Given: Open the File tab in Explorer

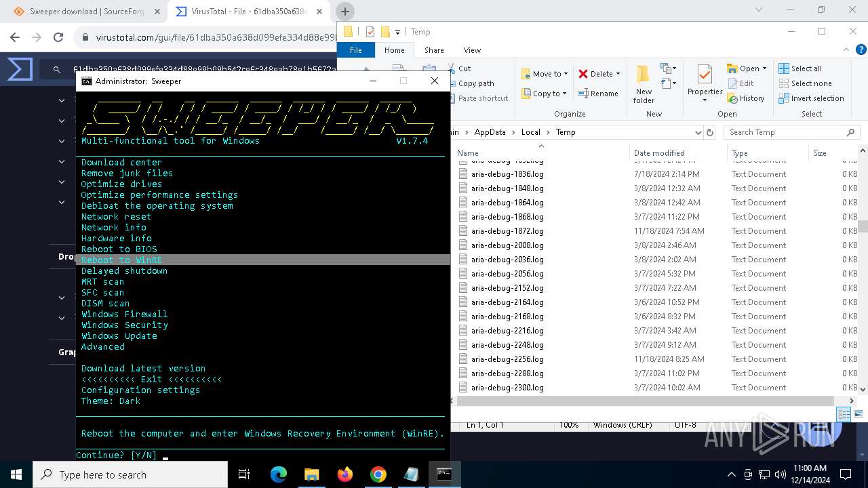Looking at the screenshot, I should coord(356,50).
